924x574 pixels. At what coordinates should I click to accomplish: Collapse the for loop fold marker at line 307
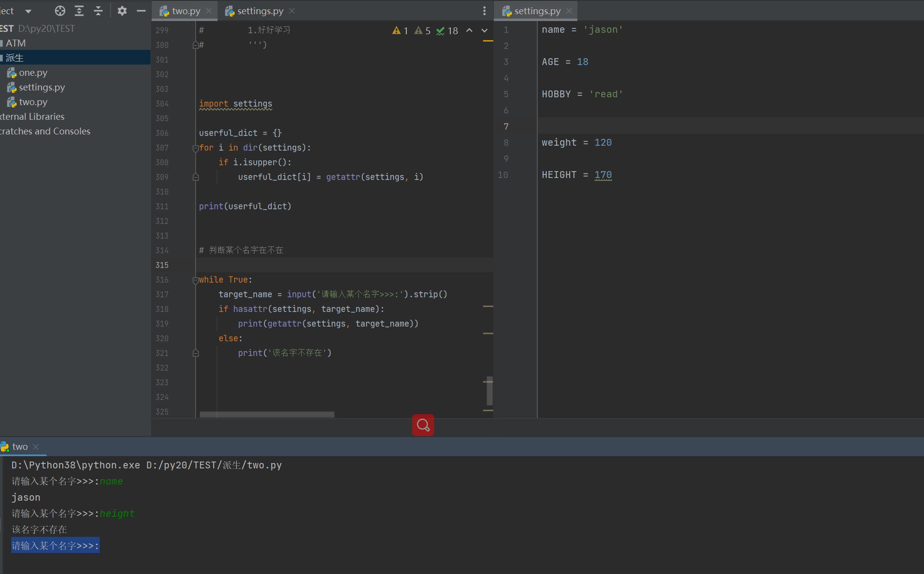[x=196, y=148]
